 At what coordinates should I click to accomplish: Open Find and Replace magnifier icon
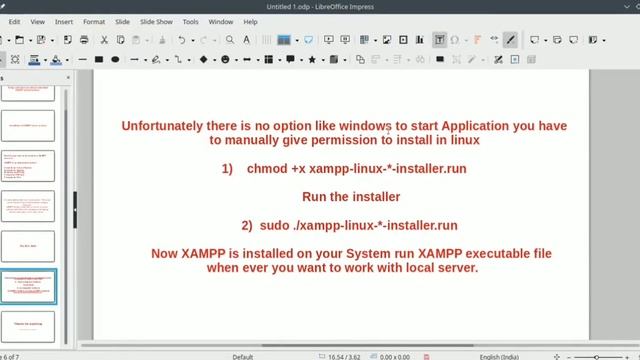(x=230, y=40)
